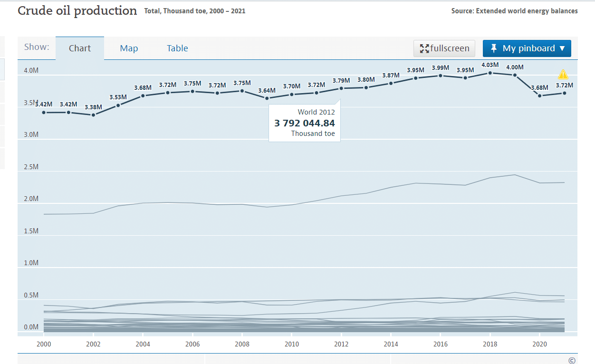Select the 2016 data point at 3.99M

coord(441,76)
